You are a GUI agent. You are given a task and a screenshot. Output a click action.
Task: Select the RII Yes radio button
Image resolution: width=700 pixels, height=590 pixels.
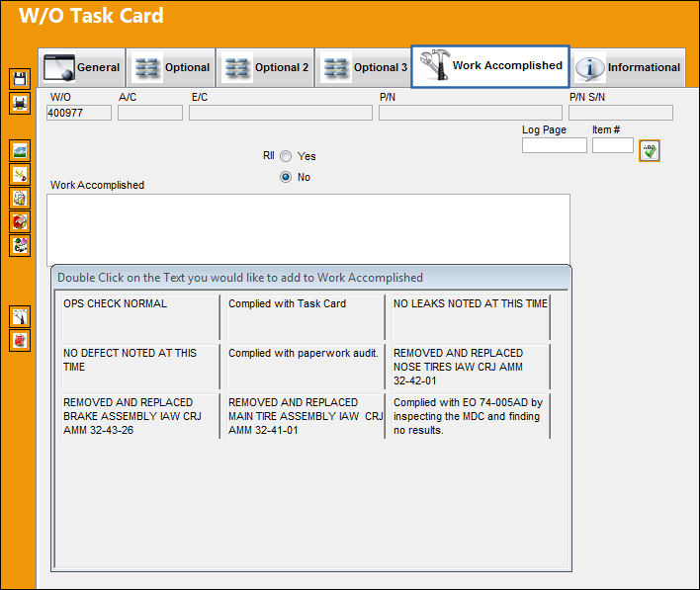(286, 156)
